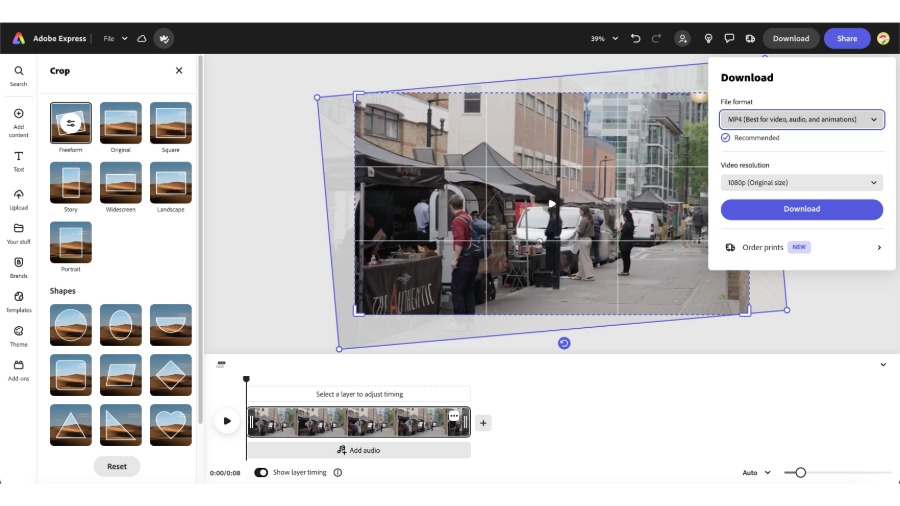Screen dimensions: 900x506
Task: Select the video clip on timeline
Action: [359, 422]
